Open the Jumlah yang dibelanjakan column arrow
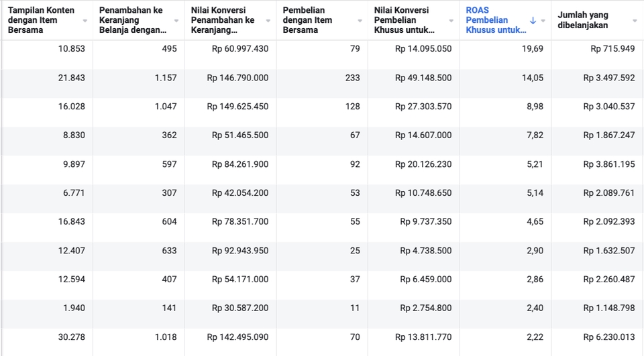The width and height of the screenshot is (644, 356). [x=635, y=21]
